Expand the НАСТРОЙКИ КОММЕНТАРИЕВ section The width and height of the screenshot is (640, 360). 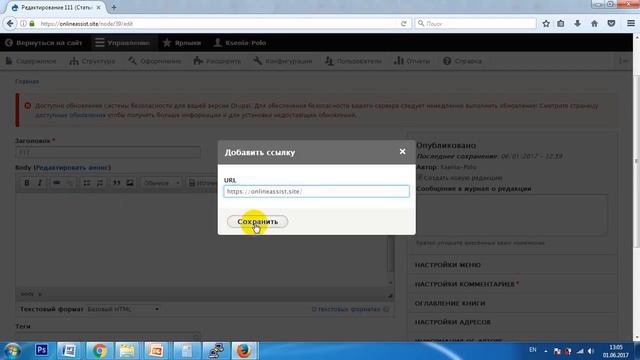[467, 284]
